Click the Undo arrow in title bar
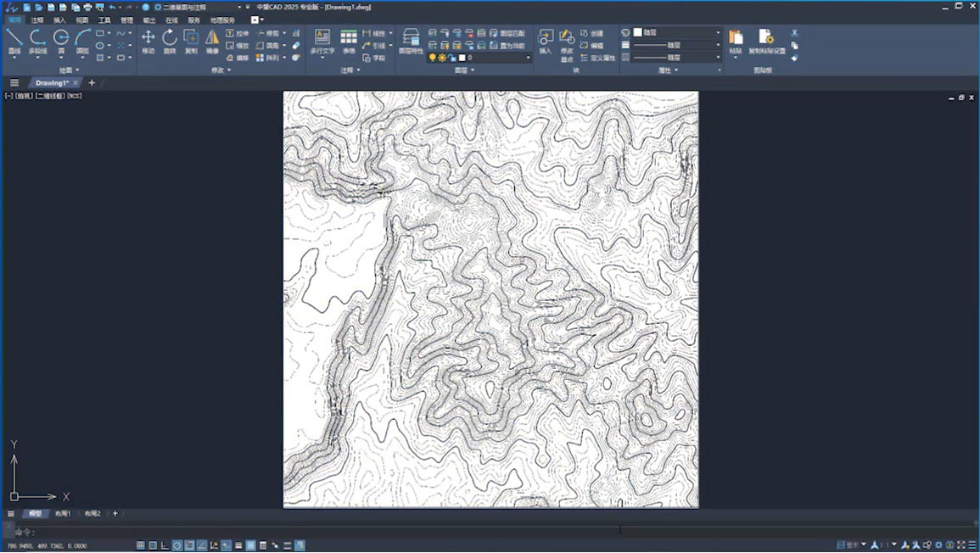The width and height of the screenshot is (980, 553). pyautogui.click(x=112, y=8)
